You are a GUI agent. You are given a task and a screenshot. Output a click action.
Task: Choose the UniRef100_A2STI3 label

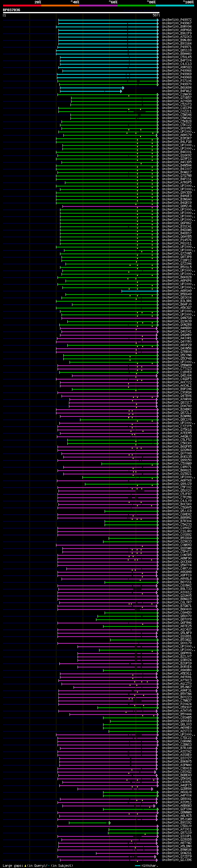176,731
